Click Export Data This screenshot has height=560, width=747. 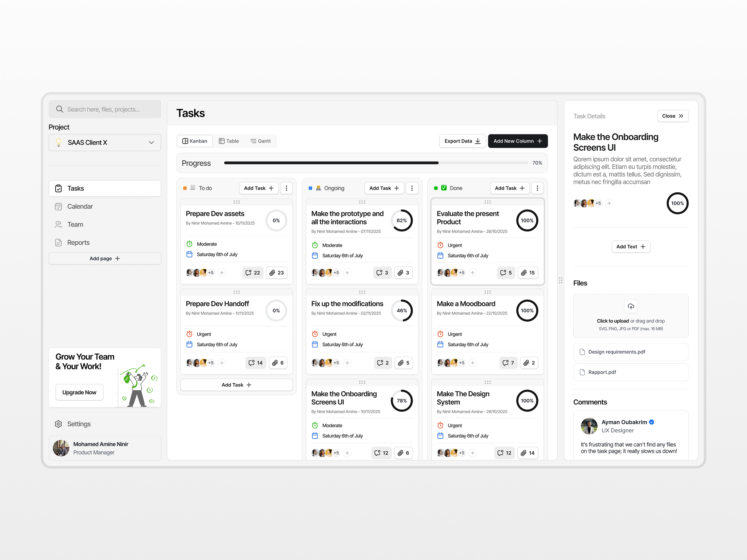(x=462, y=141)
